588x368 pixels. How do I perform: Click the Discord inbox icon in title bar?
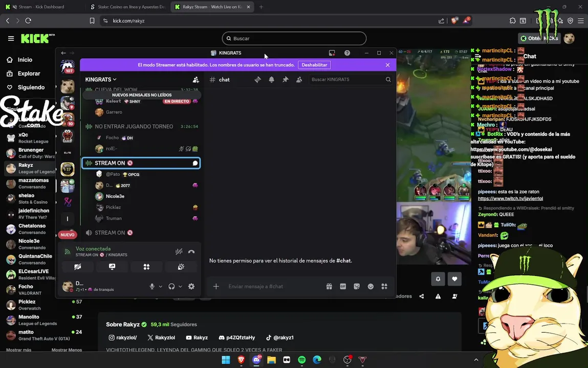tap(332, 53)
